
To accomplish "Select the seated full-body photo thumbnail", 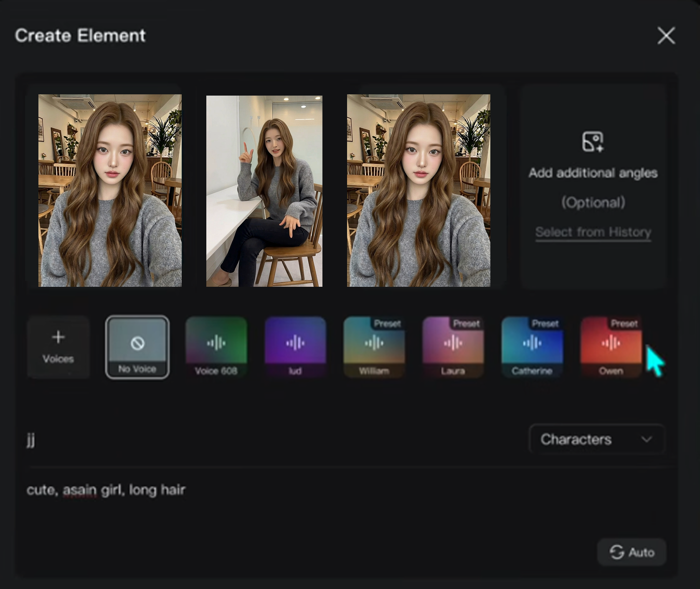I will click(x=264, y=191).
